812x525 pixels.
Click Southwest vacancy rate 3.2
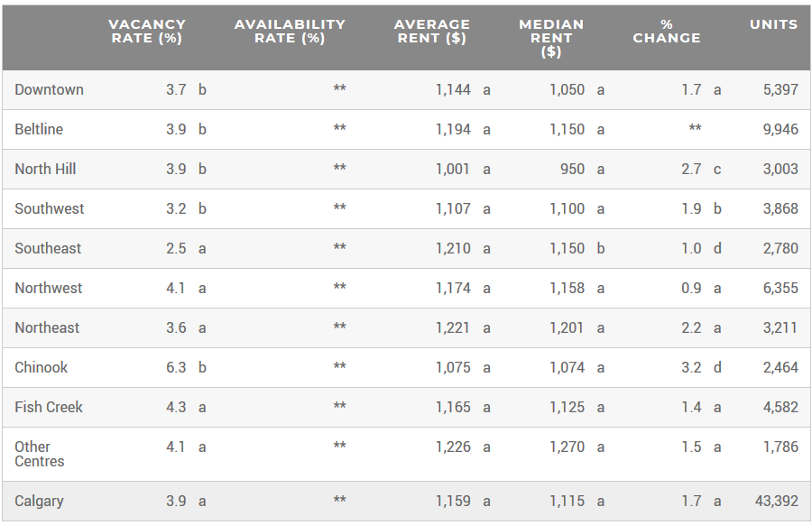point(176,208)
